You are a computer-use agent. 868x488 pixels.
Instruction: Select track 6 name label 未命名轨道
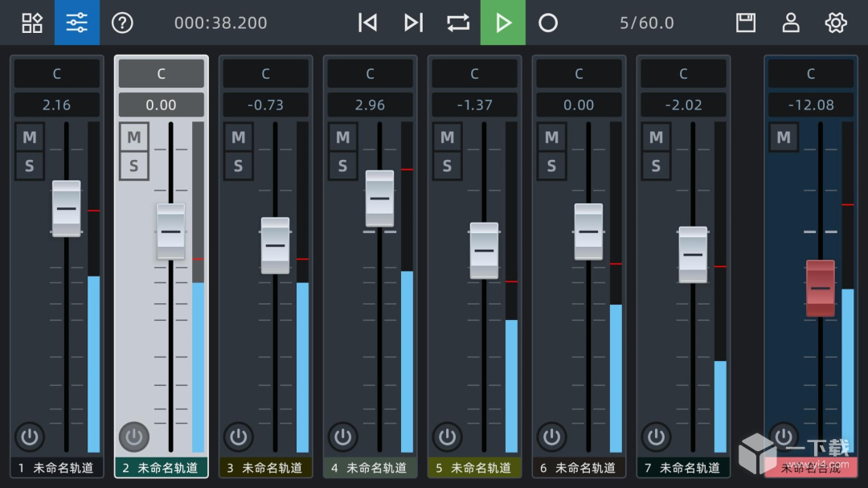585,468
